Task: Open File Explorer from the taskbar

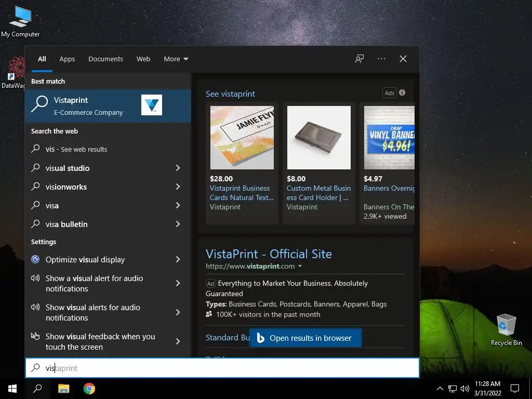Action: pyautogui.click(x=63, y=389)
